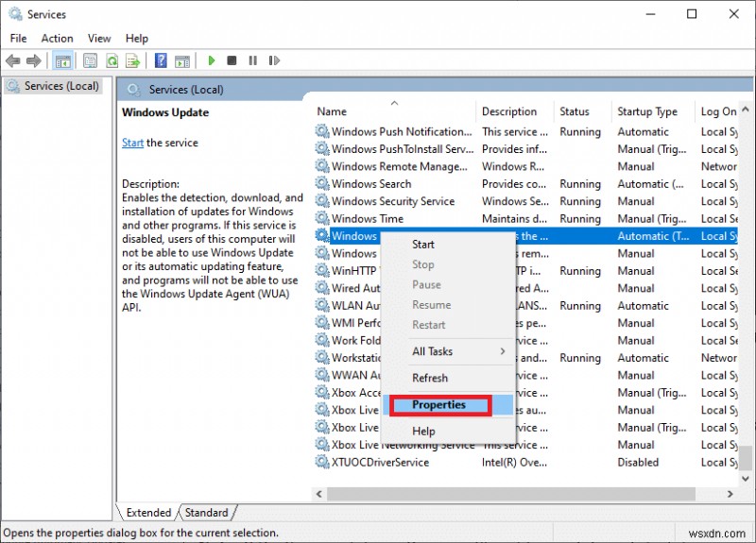Select the Windows Search service name

coord(371,183)
